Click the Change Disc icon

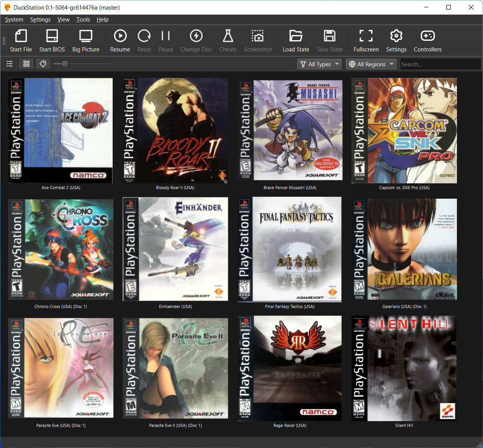point(196,36)
